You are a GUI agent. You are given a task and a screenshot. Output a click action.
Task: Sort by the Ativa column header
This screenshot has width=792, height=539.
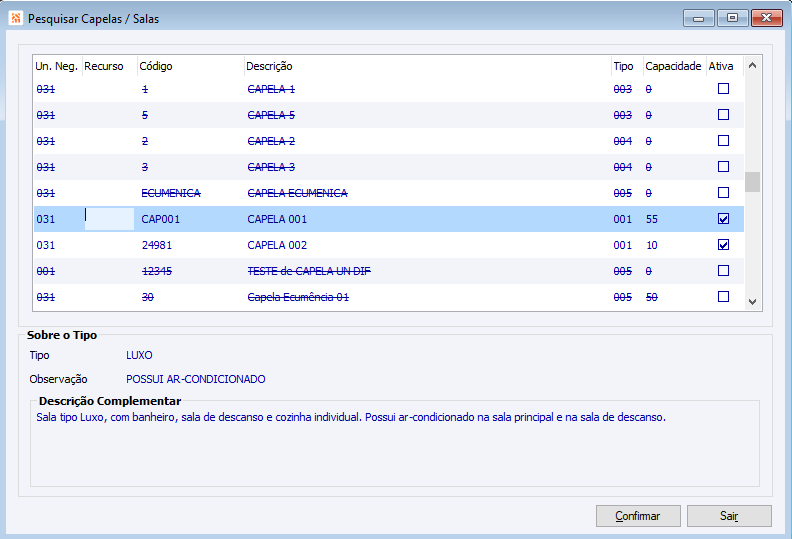(x=724, y=66)
